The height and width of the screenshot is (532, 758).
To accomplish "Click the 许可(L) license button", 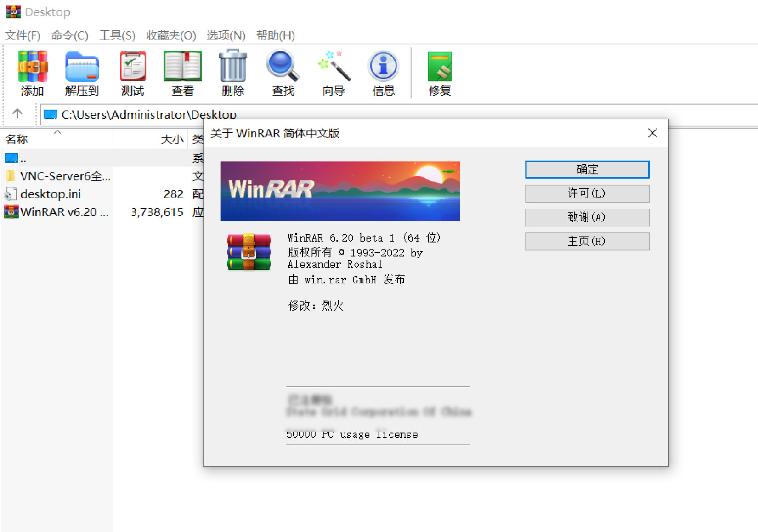I will pos(587,193).
